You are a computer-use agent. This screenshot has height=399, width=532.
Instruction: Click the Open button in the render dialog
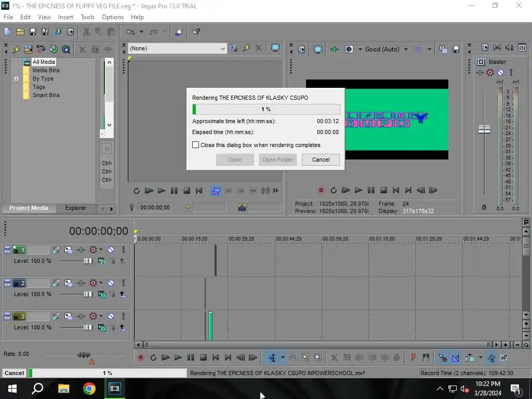pyautogui.click(x=235, y=160)
